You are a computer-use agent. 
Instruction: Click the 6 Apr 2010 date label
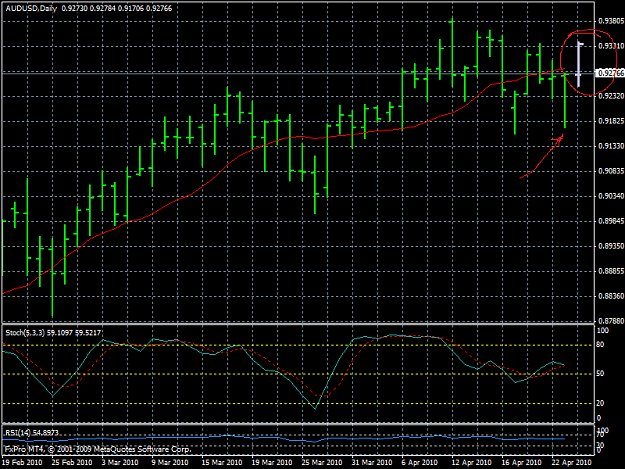tap(420, 462)
